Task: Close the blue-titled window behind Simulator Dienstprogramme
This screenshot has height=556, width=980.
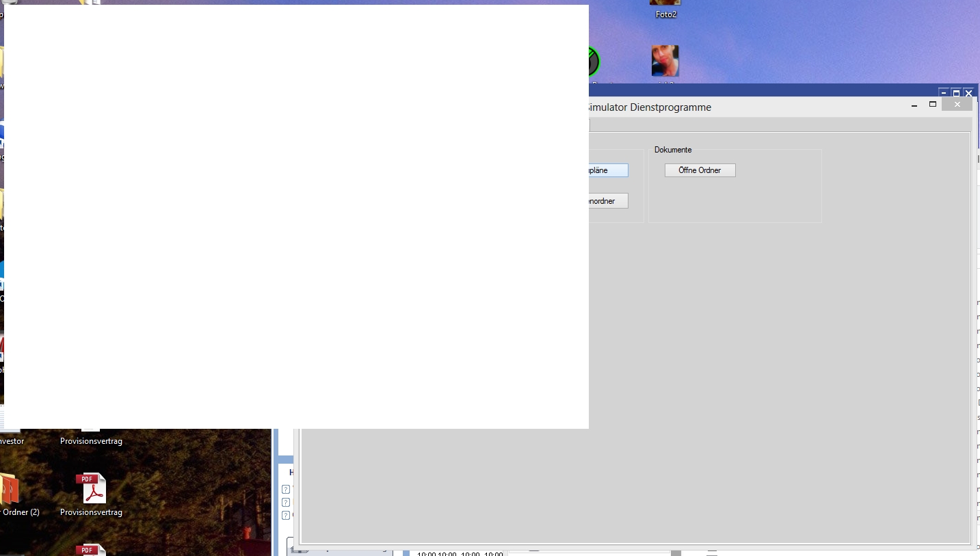Action: [968, 93]
